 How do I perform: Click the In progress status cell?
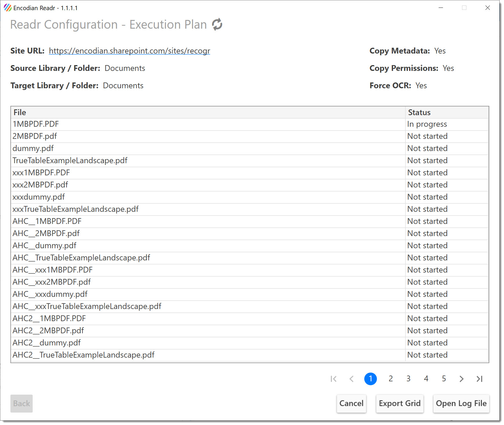(x=447, y=124)
